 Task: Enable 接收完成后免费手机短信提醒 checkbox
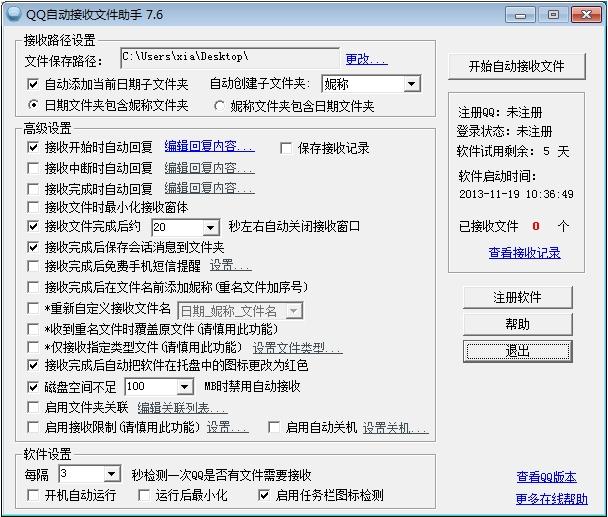[33, 266]
